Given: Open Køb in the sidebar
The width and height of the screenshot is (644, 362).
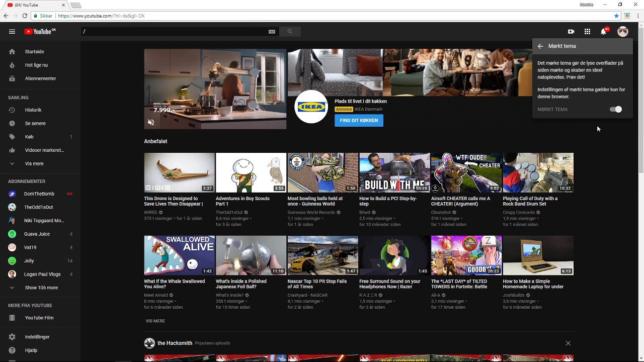Looking at the screenshot, I should (40, 137).
